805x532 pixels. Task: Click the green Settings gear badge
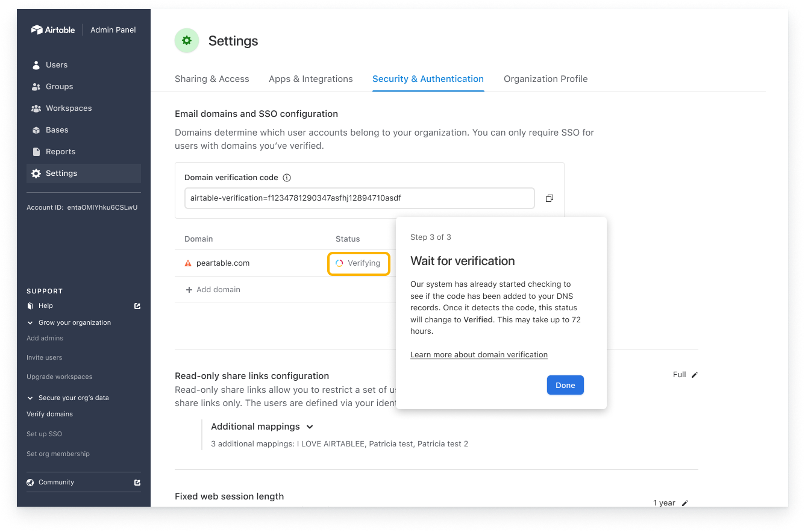tap(187, 40)
